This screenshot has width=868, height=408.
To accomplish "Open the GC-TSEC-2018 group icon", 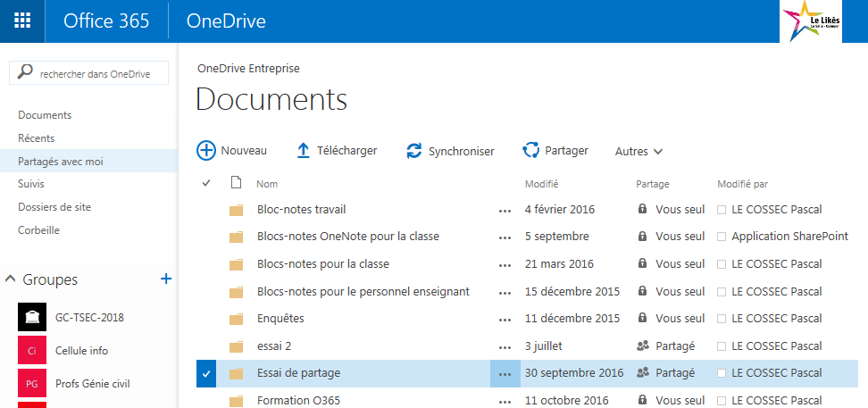I will click(32, 317).
